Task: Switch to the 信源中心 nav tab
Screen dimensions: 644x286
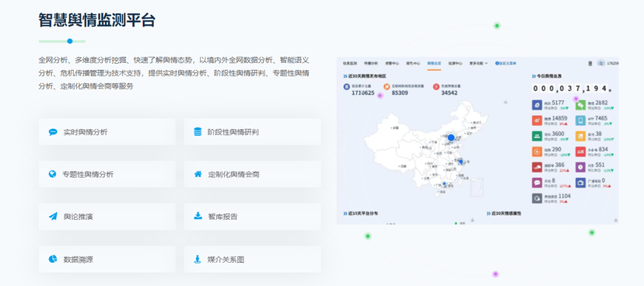Action: [x=455, y=64]
